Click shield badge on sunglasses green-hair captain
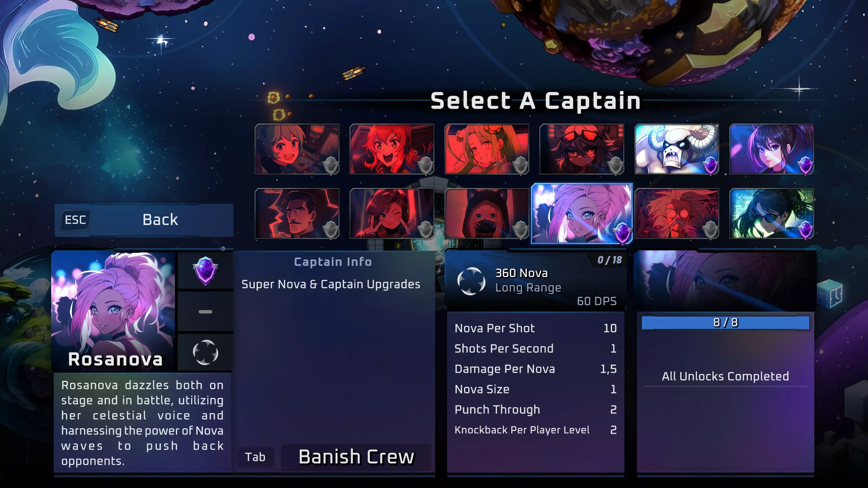 pyautogui.click(x=805, y=230)
